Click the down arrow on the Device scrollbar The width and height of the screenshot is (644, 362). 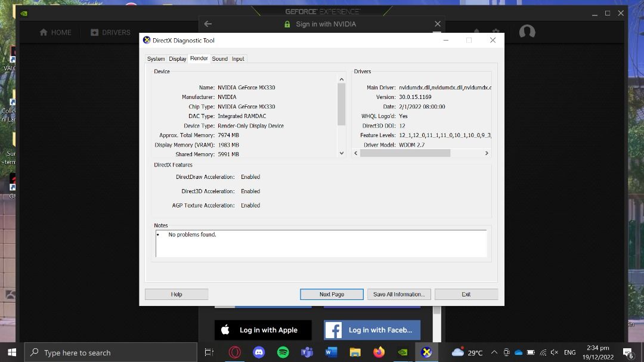coord(341,153)
